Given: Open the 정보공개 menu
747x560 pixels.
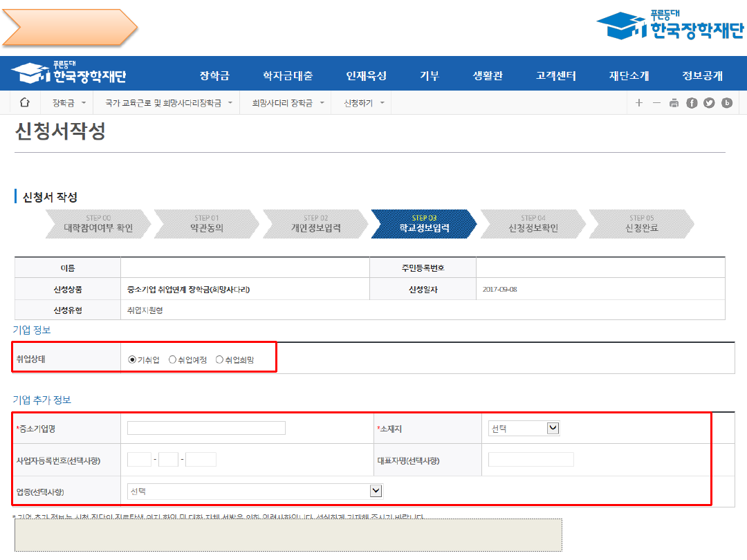Looking at the screenshot, I should pos(702,75).
